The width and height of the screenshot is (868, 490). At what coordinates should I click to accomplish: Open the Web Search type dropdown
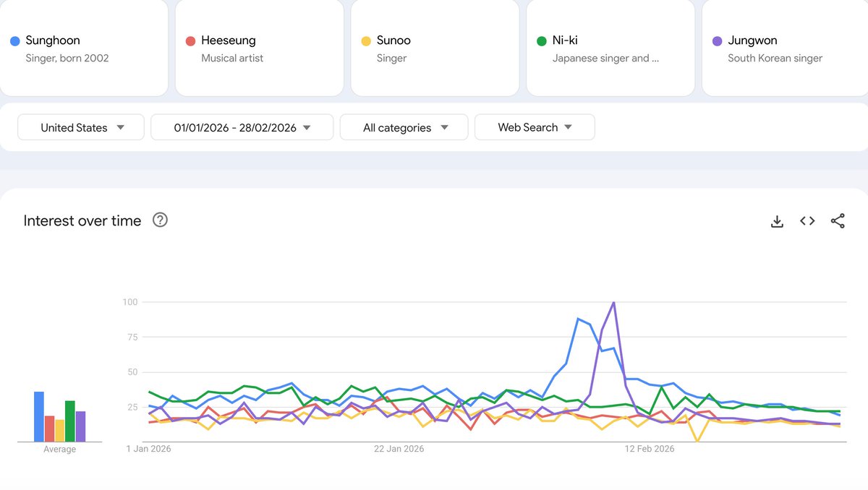[x=535, y=127]
